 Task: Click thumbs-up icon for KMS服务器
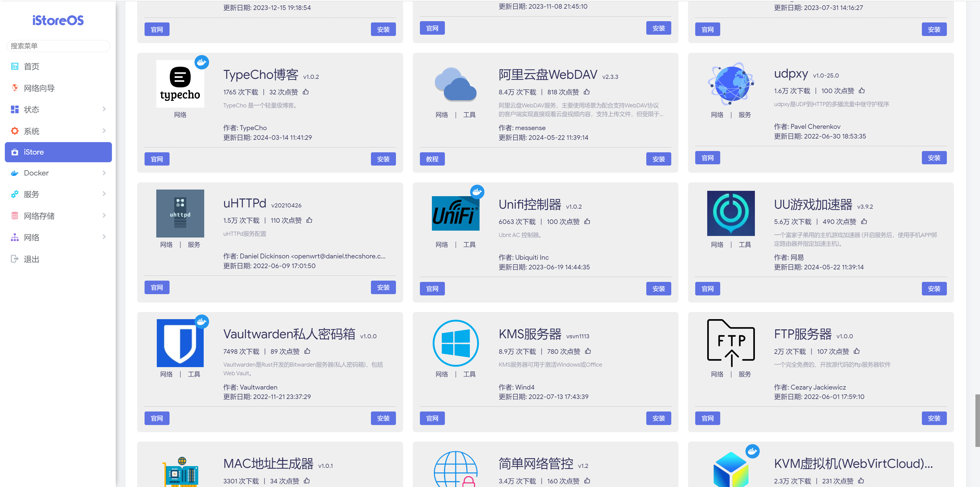tap(588, 351)
